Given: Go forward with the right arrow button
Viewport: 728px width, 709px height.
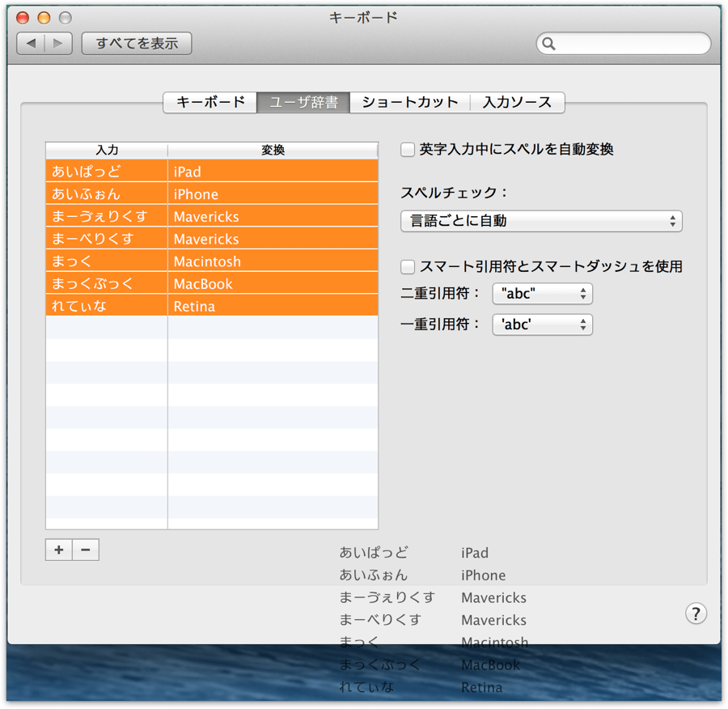Looking at the screenshot, I should (x=58, y=44).
